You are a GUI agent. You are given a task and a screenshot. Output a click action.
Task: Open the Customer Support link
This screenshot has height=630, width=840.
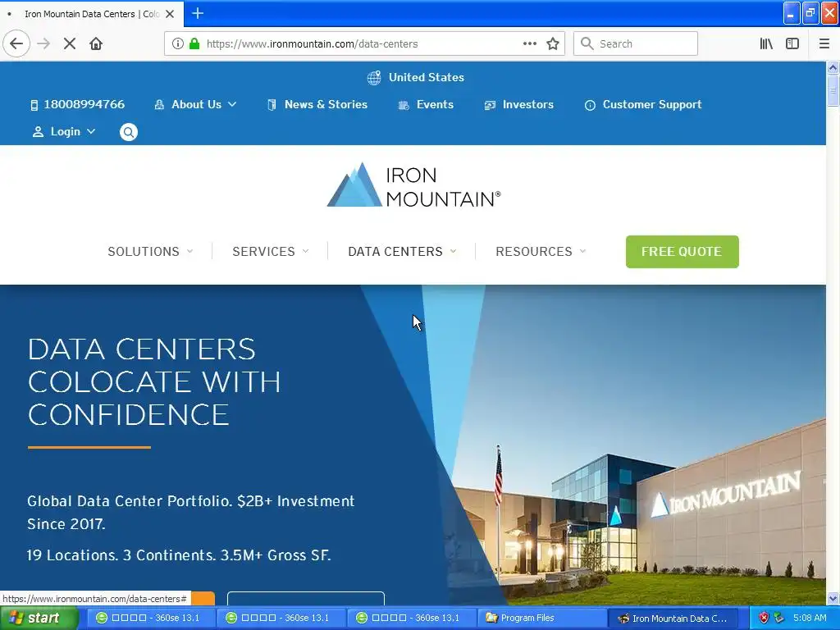coord(652,104)
